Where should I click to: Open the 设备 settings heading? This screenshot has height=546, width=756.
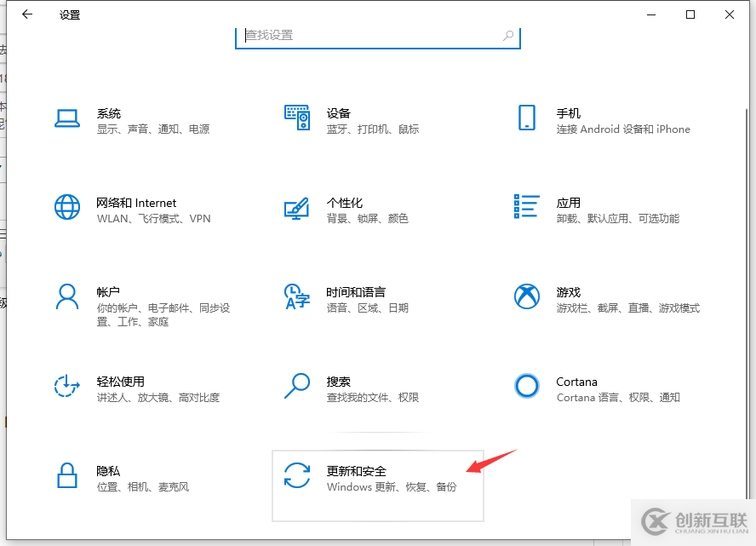point(339,113)
